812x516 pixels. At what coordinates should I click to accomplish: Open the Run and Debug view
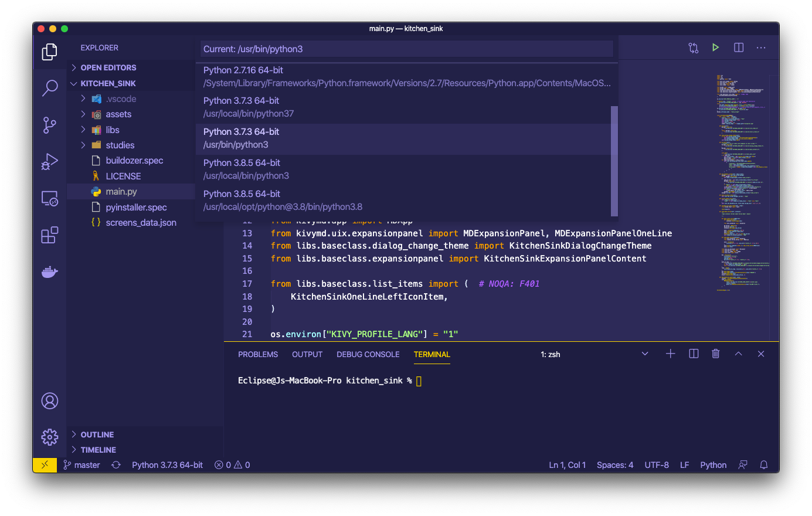50,161
